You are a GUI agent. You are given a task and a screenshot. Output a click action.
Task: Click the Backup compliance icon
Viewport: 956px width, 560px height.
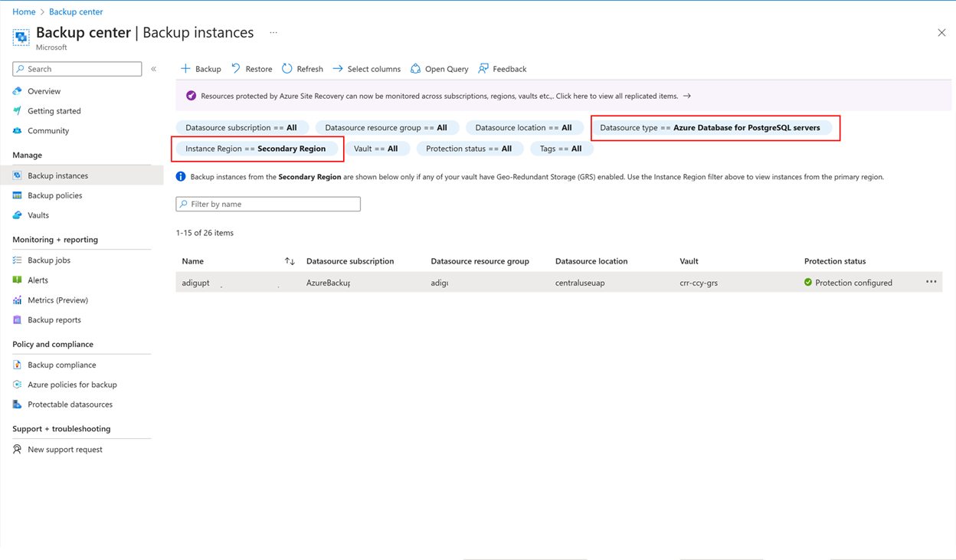pyautogui.click(x=18, y=365)
